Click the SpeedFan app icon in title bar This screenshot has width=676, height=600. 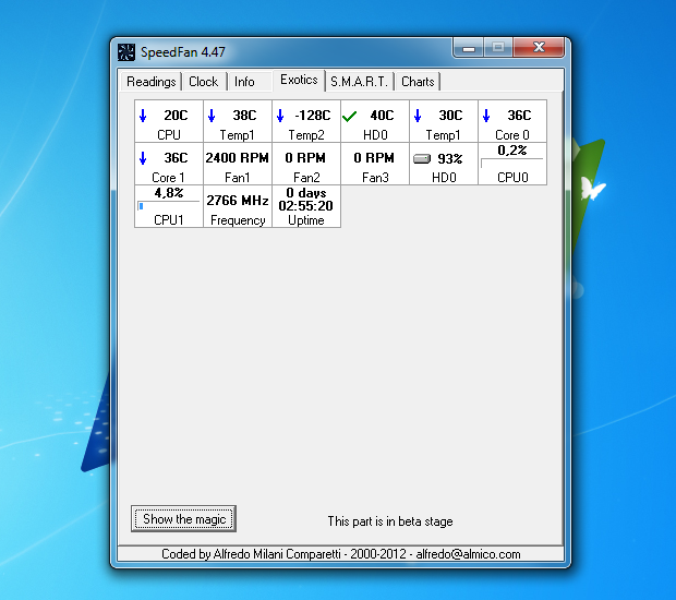click(126, 52)
